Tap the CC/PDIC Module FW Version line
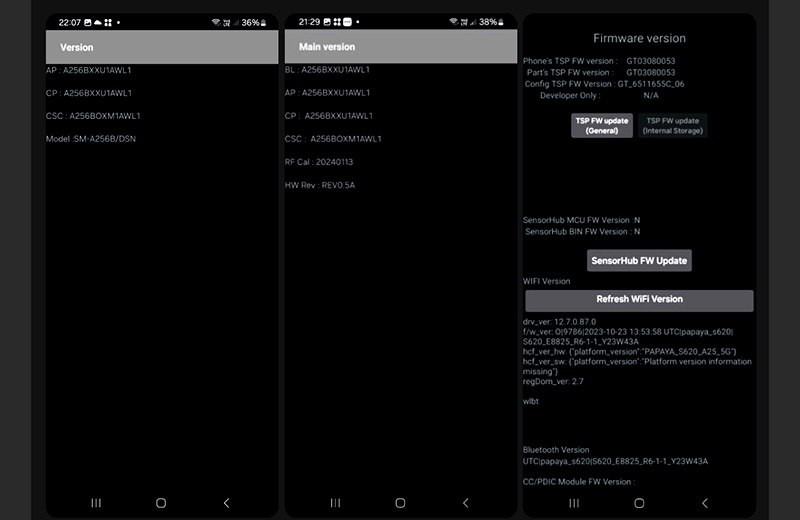This screenshot has height=520, width=800. (x=579, y=482)
